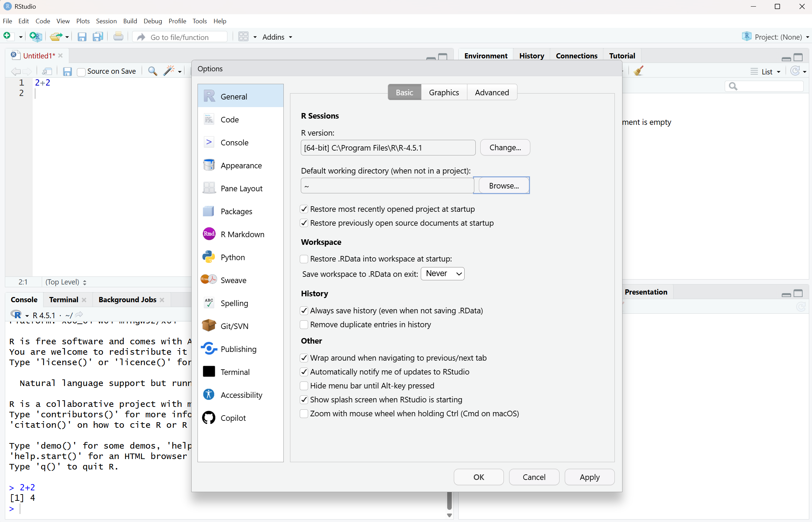Check Remove duplicate entries in history

[304, 324]
